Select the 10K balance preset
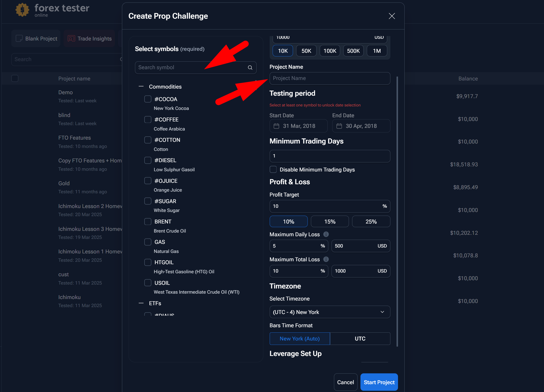Viewport: 544px width, 392px height. (283, 51)
